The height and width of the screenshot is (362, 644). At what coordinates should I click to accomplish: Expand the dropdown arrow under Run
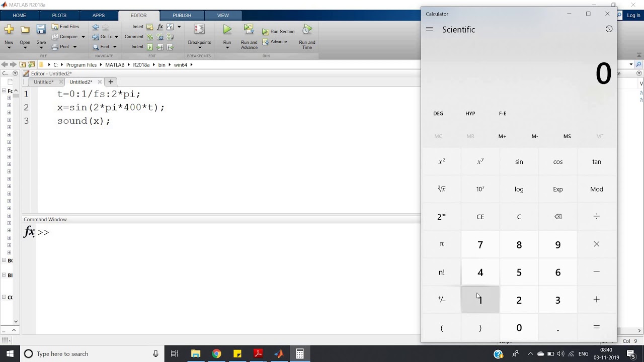click(x=227, y=48)
